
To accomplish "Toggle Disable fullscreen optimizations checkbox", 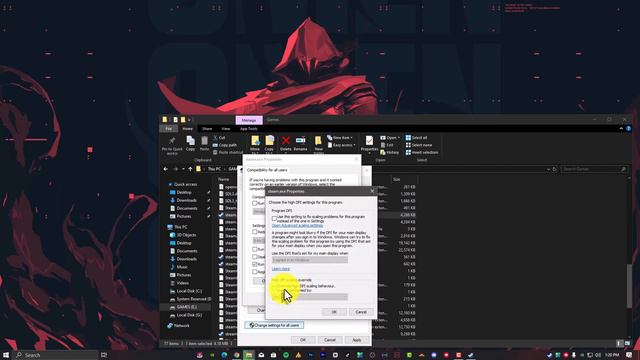I will coord(255,257).
